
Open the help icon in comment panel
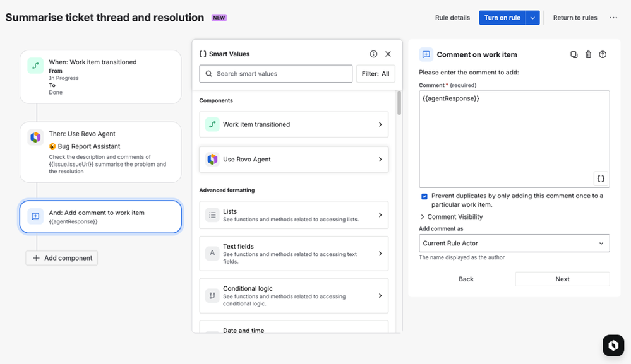click(603, 55)
